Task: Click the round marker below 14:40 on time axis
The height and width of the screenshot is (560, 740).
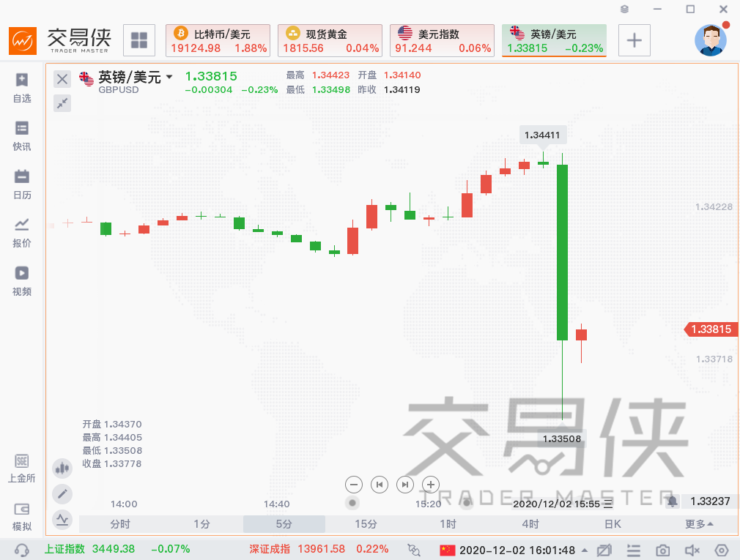Action: coord(352,503)
